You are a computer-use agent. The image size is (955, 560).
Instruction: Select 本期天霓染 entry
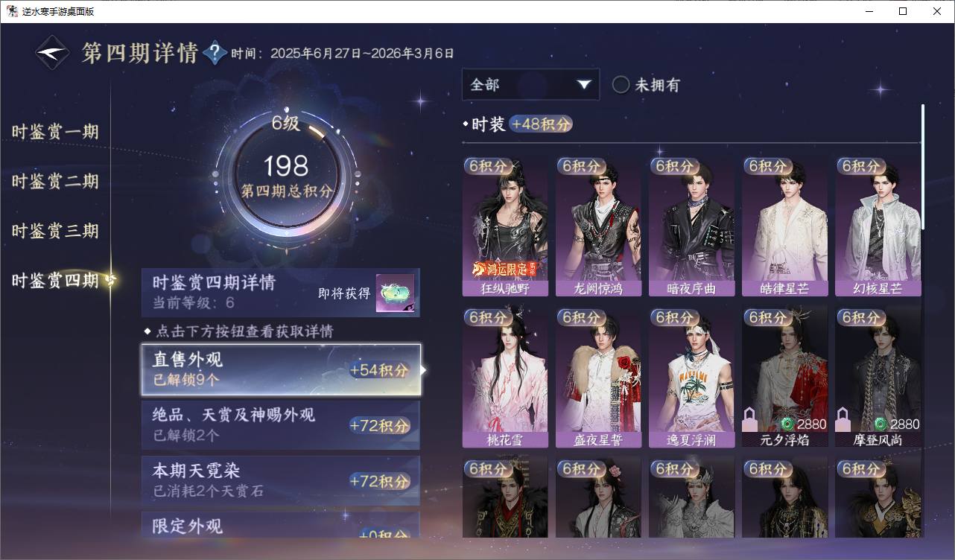point(281,480)
